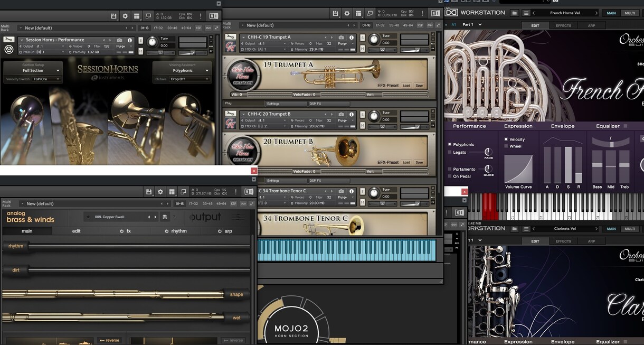Screen dimensions: 644x345
Task: Show info for CHH-C 19 Trumpet A
Action: (351, 37)
